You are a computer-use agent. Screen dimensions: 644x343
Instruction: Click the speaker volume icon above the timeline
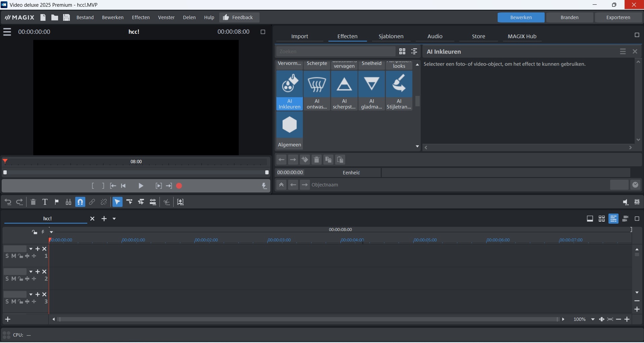pyautogui.click(x=625, y=202)
